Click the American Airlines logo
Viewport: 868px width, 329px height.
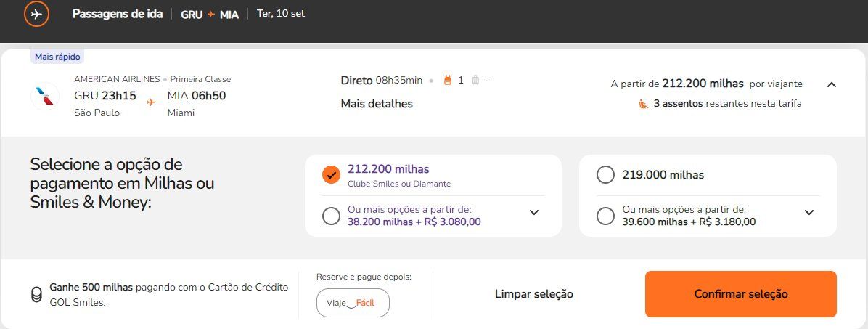(45, 96)
